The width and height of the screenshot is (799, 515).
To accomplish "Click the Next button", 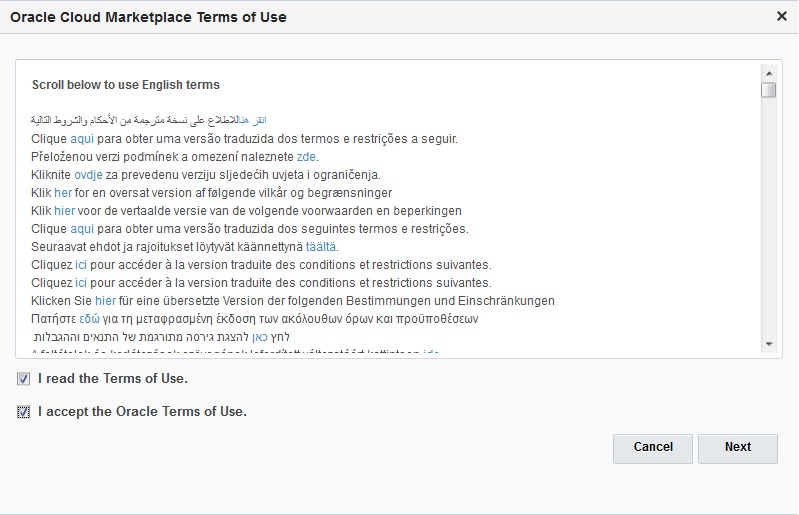I will click(x=738, y=447).
